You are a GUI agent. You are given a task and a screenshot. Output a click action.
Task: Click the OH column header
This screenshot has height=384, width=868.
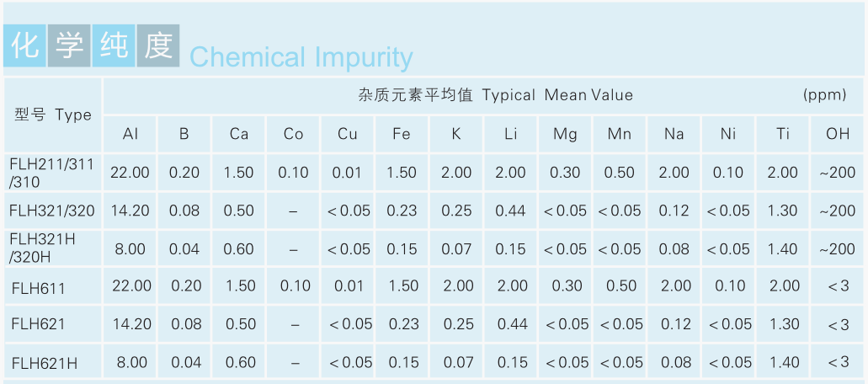(837, 135)
